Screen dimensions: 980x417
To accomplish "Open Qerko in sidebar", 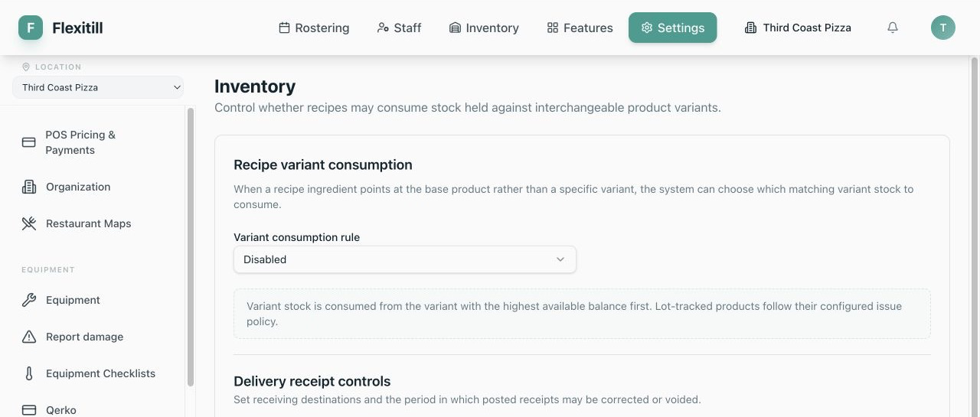I will (98, 409).
